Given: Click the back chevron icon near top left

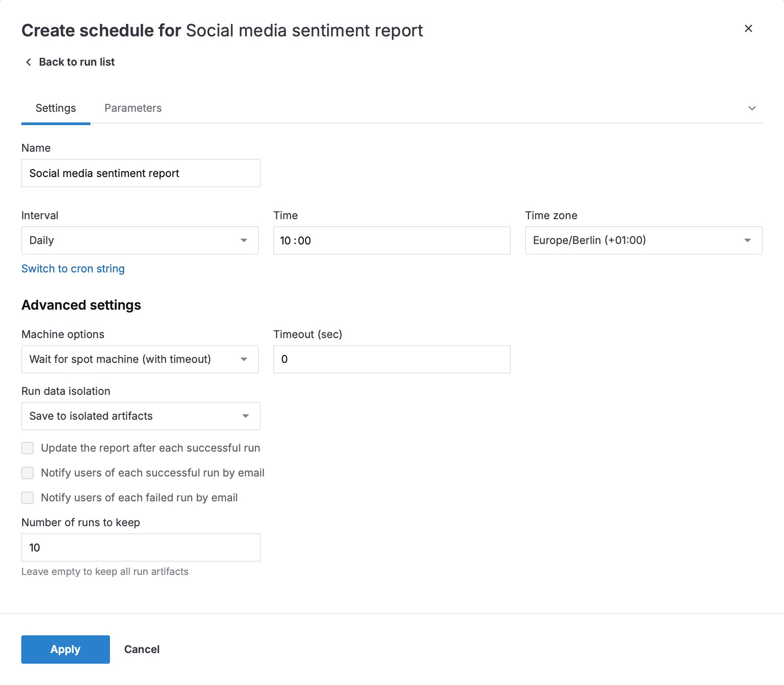Looking at the screenshot, I should click(28, 62).
